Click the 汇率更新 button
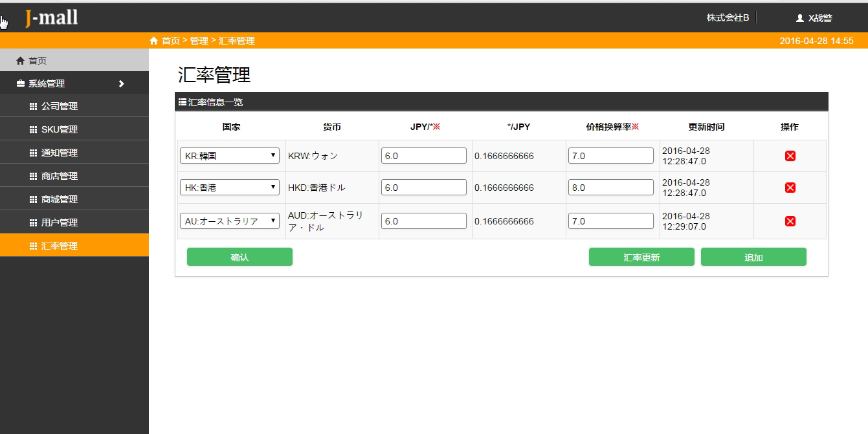 point(641,256)
